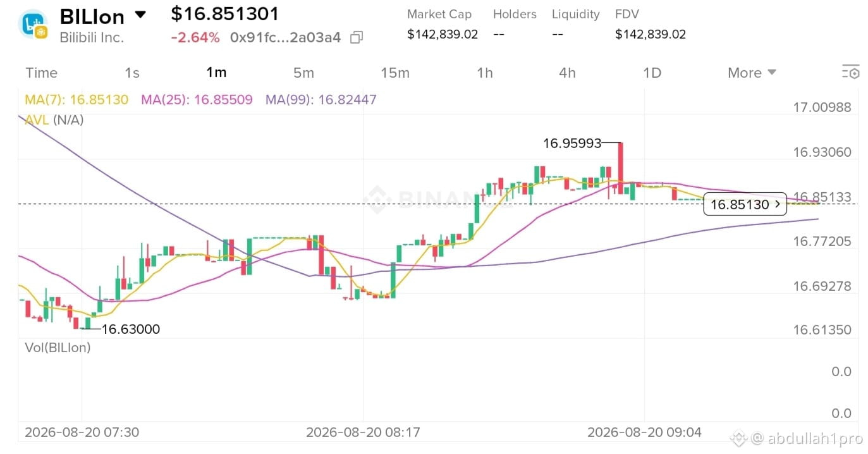Copy the contract address 0x91fc...2a03a4
This screenshot has width=868, height=454.
coord(357,37)
